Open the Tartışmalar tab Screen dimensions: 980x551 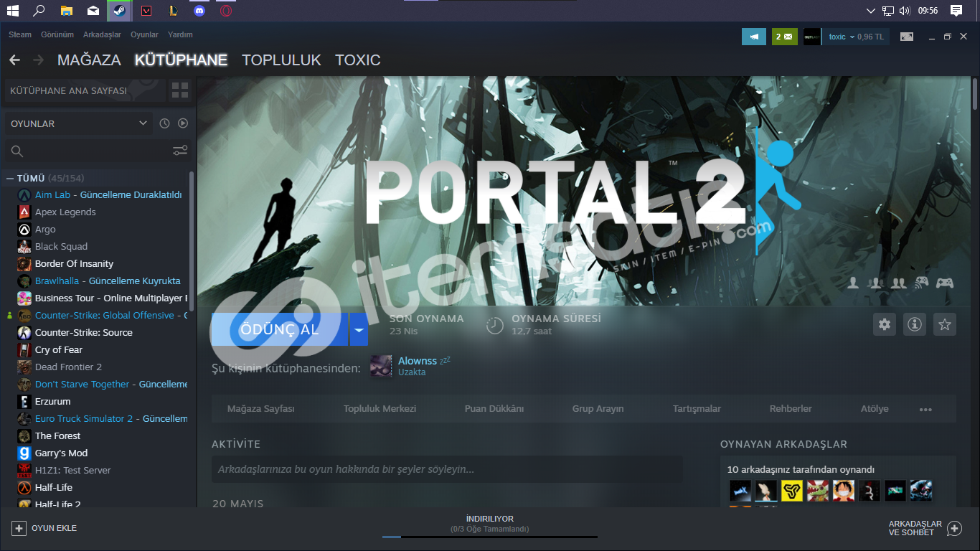(x=697, y=408)
